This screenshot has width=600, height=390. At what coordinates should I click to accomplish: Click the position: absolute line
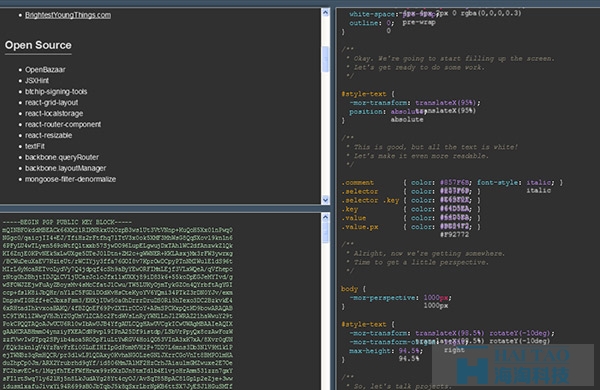point(388,112)
